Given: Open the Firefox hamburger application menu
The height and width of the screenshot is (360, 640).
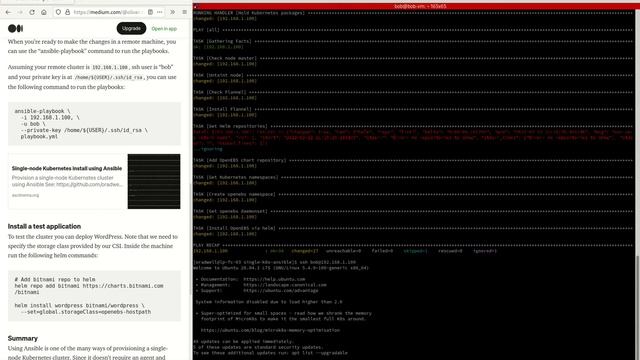Looking at the screenshot, I should [184, 12].
